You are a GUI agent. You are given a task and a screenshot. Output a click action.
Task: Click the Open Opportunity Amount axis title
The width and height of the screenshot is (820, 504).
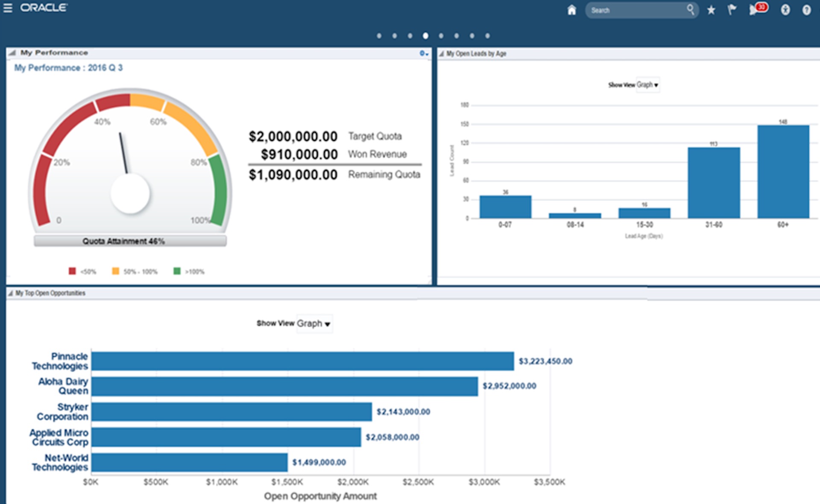coord(320,496)
